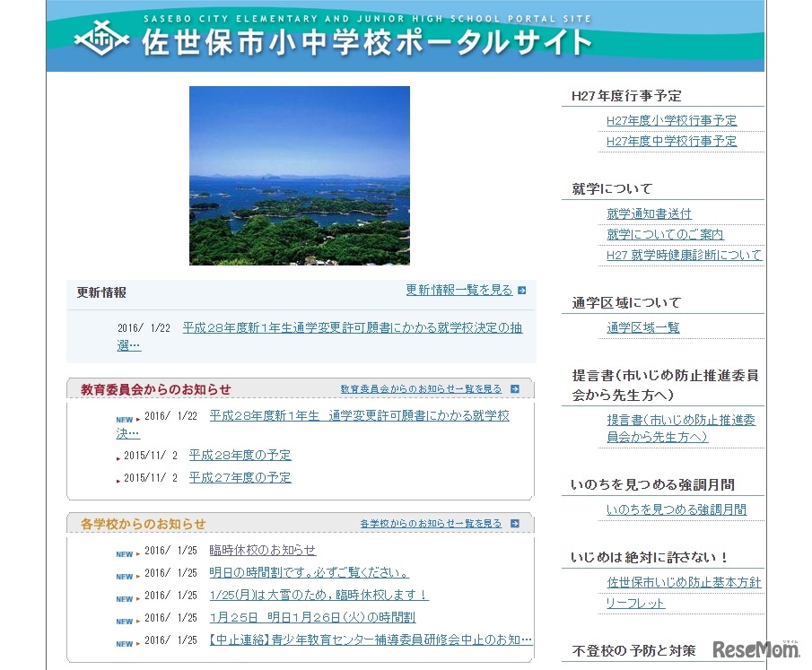Click arrow icon beside 更新情報一覧を見る

click(522, 291)
